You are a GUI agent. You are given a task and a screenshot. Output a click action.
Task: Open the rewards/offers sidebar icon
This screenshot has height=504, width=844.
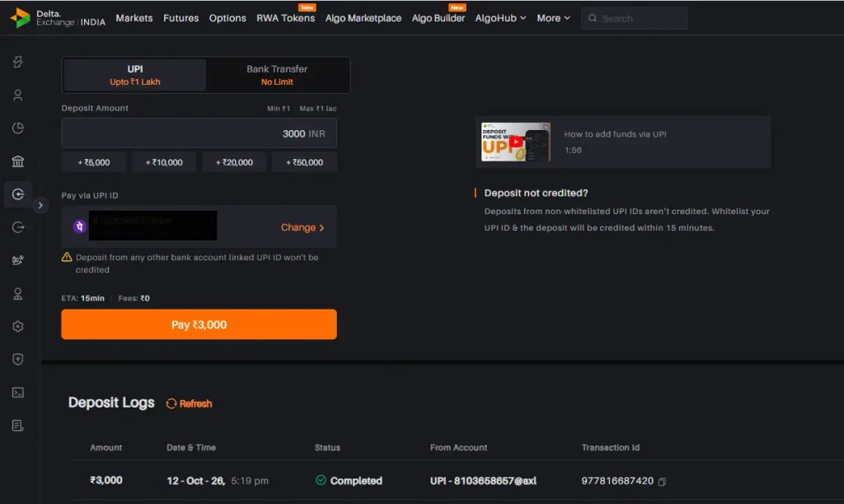pyautogui.click(x=18, y=260)
